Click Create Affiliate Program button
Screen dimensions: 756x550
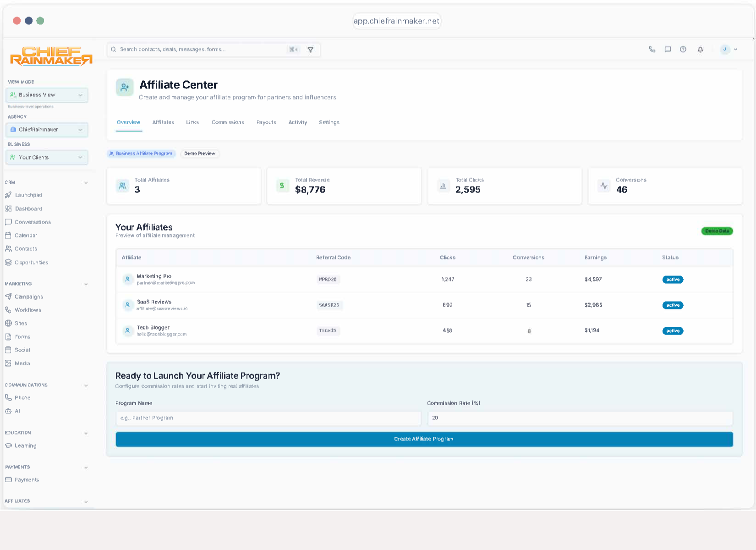[x=424, y=439]
